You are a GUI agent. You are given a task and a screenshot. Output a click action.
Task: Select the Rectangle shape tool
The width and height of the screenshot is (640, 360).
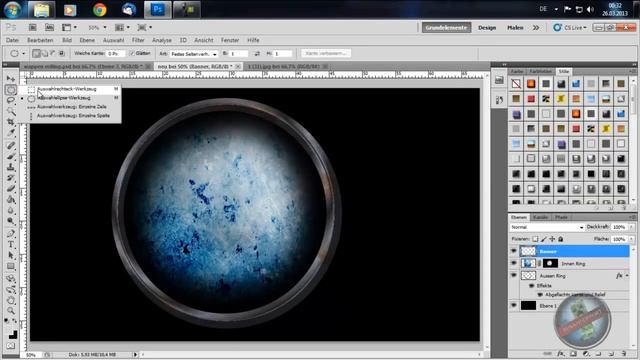(x=11, y=267)
